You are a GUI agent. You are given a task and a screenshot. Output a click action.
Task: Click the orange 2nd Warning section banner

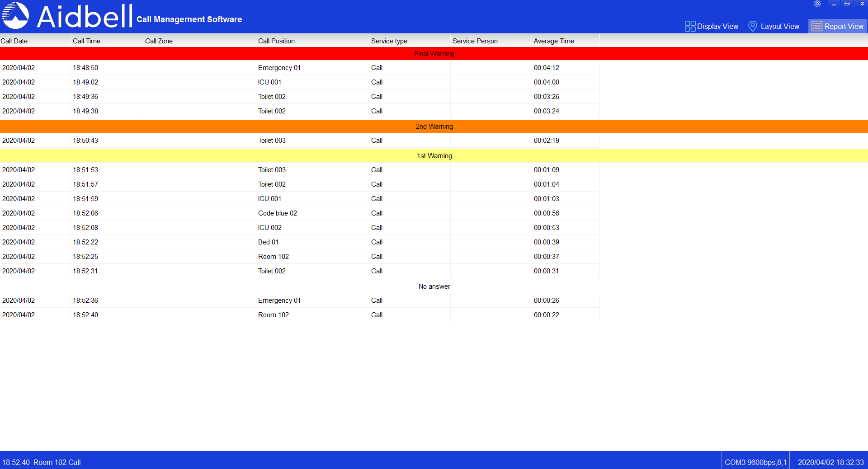[434, 127]
